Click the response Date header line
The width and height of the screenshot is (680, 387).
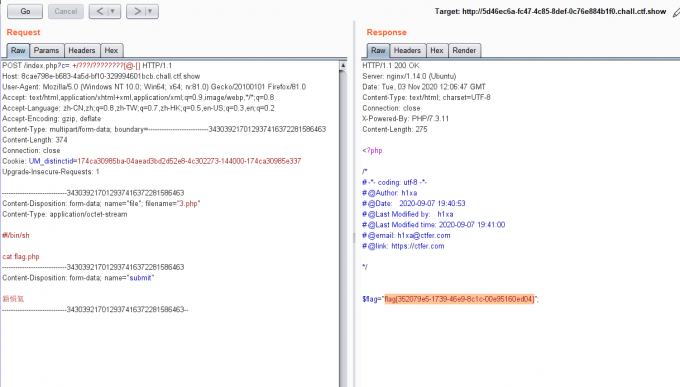coord(424,87)
